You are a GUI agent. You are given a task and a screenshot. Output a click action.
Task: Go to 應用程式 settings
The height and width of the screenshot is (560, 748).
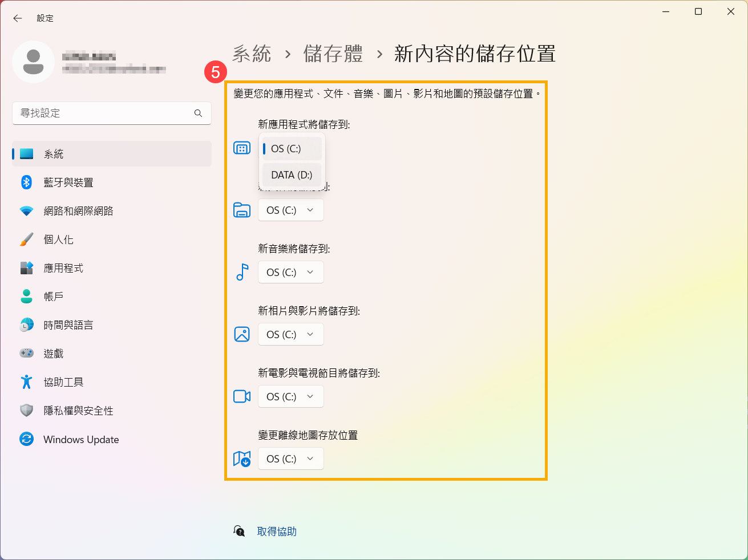pos(112,268)
